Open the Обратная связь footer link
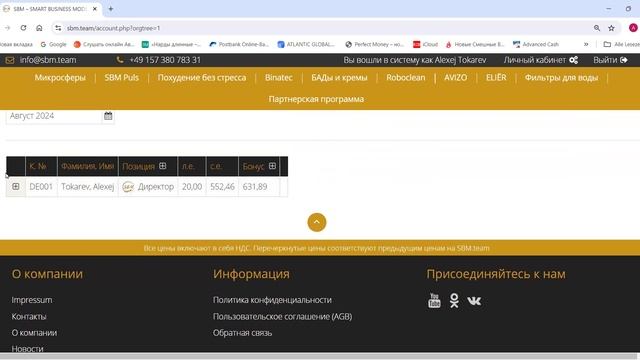The image size is (640, 360). click(x=242, y=333)
